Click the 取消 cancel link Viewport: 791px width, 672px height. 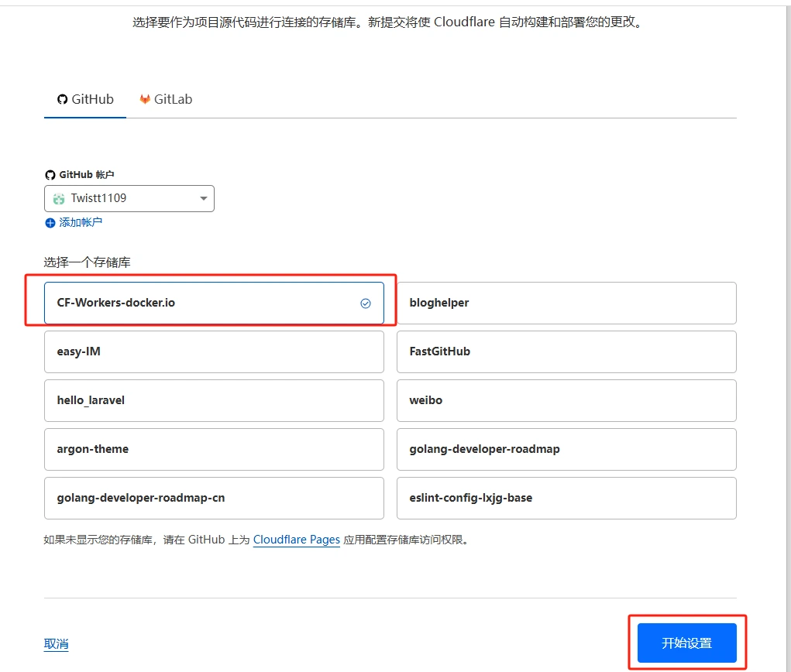coord(56,644)
